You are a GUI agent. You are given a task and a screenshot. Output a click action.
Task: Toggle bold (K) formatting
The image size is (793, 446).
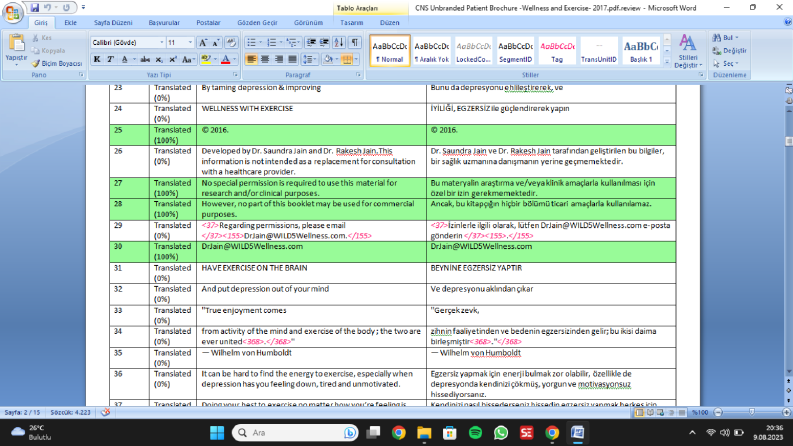click(x=97, y=60)
